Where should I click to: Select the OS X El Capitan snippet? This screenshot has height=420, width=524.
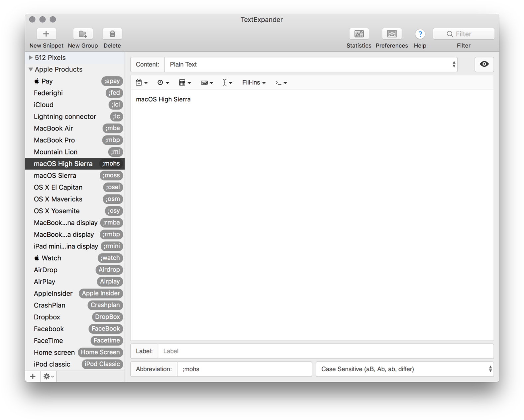pyautogui.click(x=75, y=187)
